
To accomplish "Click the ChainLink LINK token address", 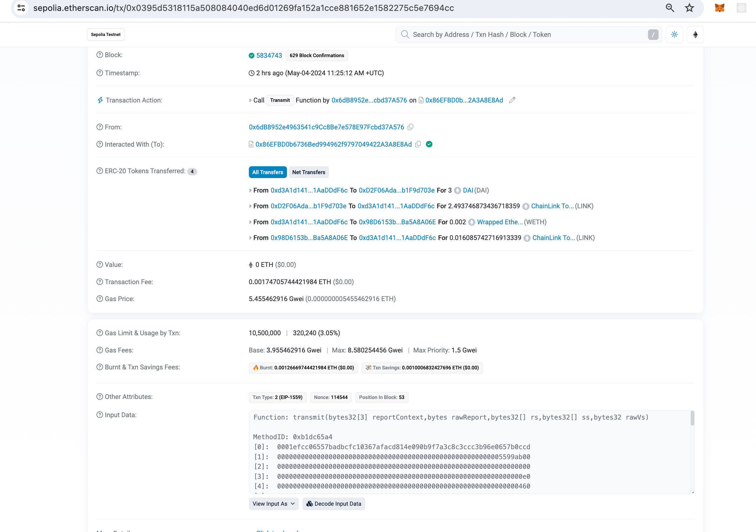I will pos(553,206).
